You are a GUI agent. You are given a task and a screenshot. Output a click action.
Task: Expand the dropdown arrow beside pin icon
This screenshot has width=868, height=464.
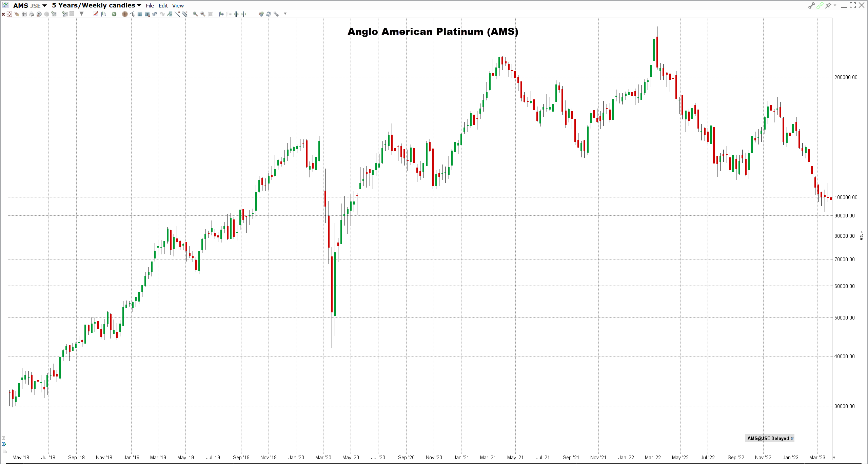835,5
